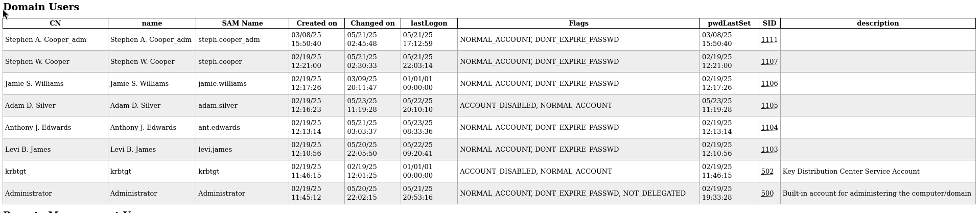Open SID 1107 for Stephen W. Cooper
Viewport: 980px width, 213px height.
pyautogui.click(x=769, y=62)
